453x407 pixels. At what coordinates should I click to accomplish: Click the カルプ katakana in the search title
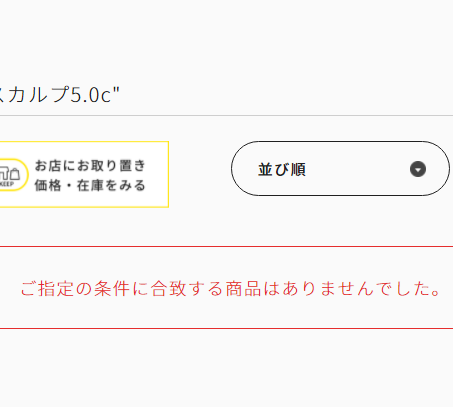coord(38,95)
